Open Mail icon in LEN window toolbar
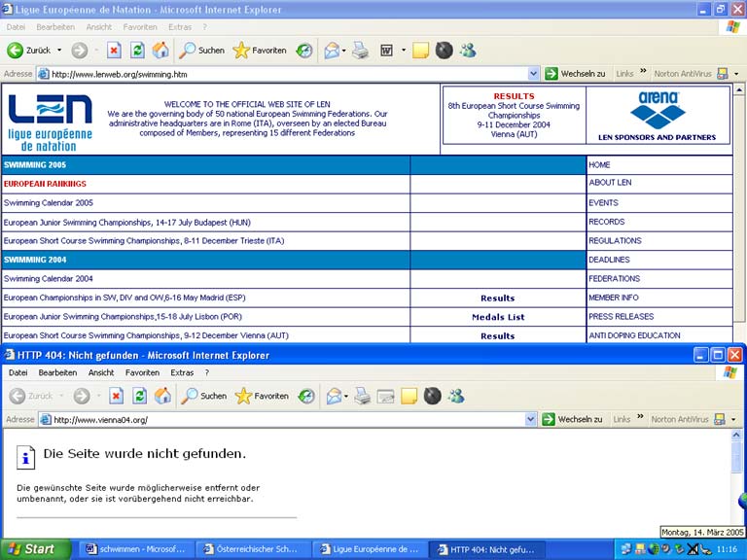Image resolution: width=747 pixels, height=560 pixels. pos(332,50)
